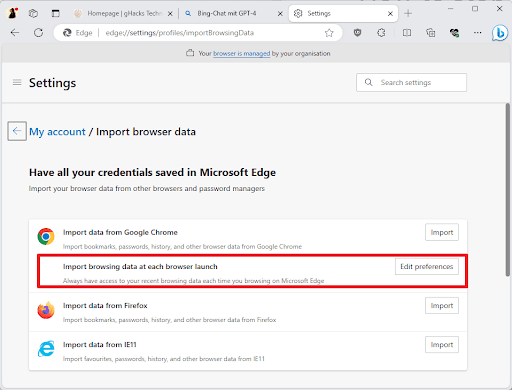Image resolution: width=512 pixels, height=390 pixels.
Task: Open the Workspaces icon
Action: [x=33, y=13]
